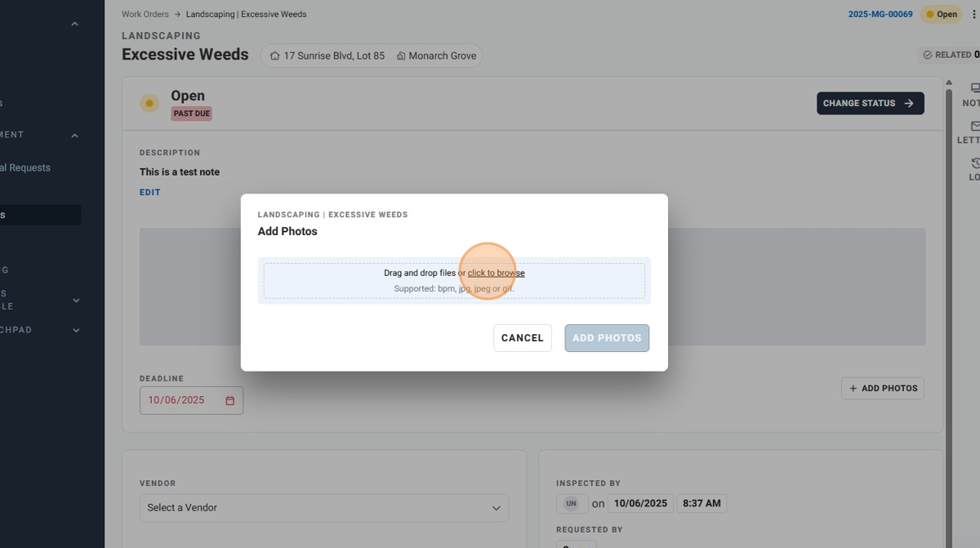The image size is (980, 548).
Task: Click the deadline date field 10/06/2025
Action: [x=191, y=400]
